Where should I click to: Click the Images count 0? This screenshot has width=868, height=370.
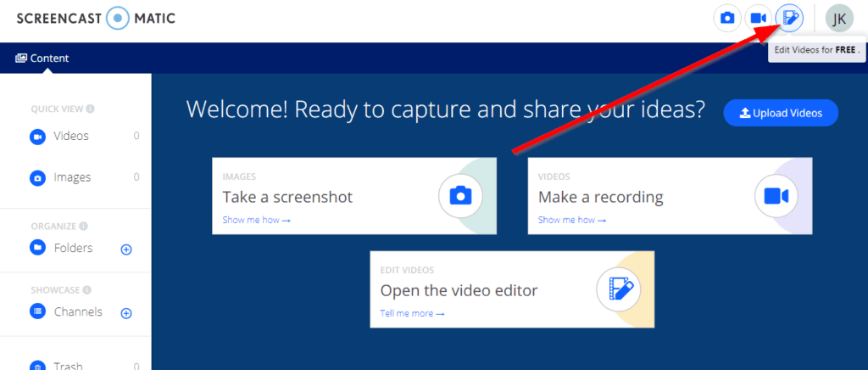(136, 177)
